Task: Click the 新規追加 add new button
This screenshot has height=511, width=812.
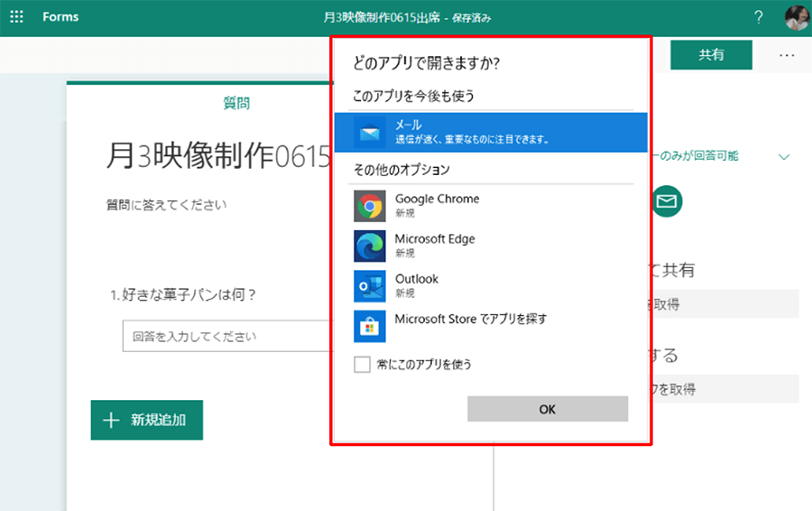Action: pyautogui.click(x=146, y=420)
